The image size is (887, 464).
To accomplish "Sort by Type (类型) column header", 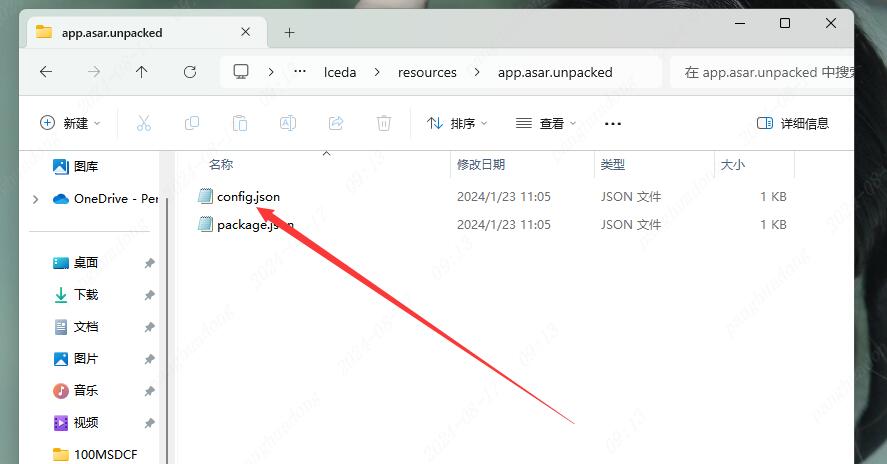I will 613,164.
